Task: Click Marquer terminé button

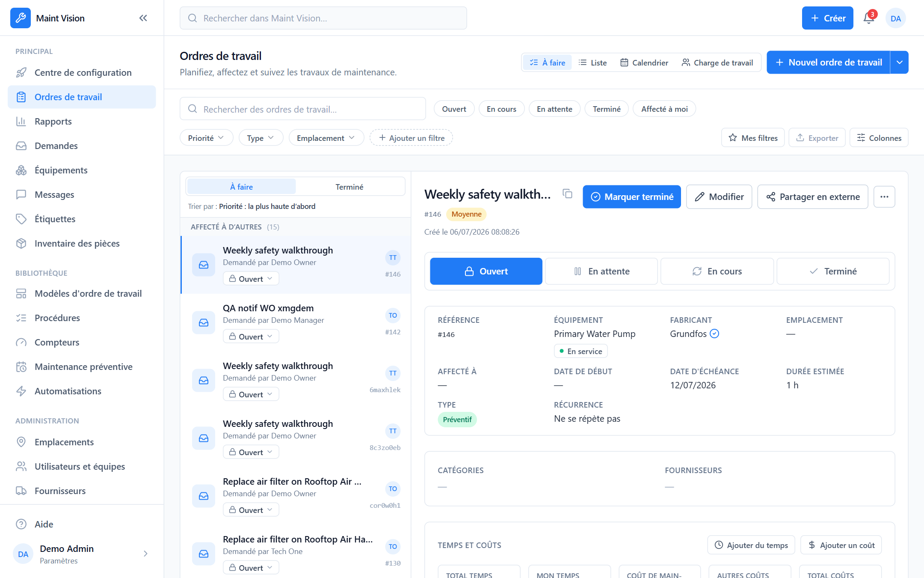Action: point(632,197)
